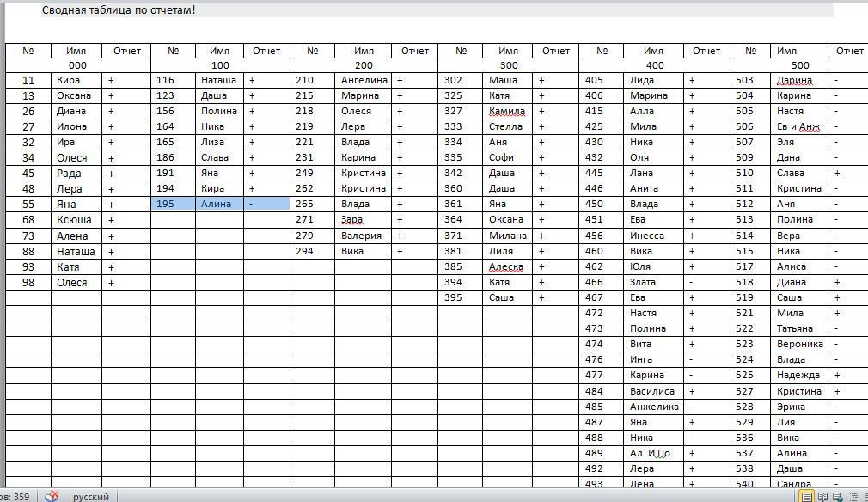Switch to Print Layout view
The height and width of the screenshot is (502, 868).
tap(808, 497)
